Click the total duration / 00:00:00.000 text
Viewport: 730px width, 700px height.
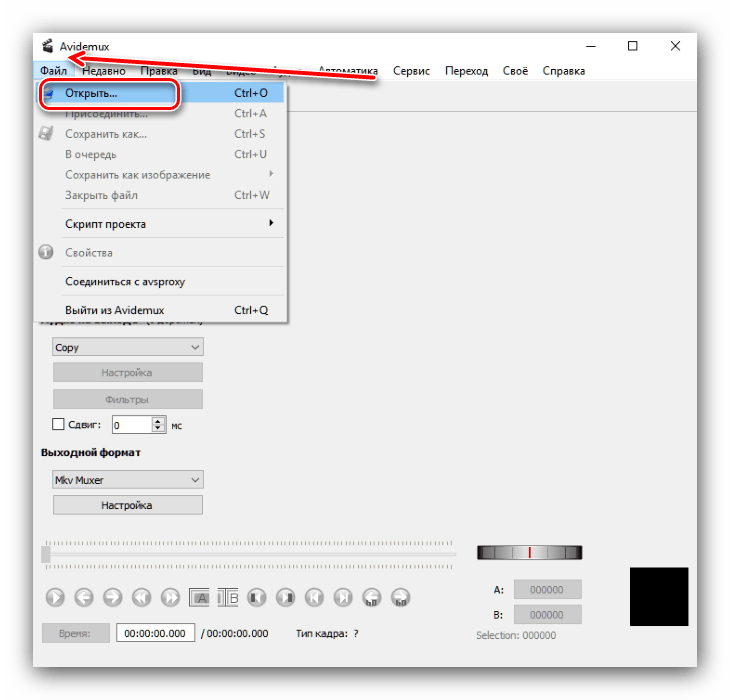[x=235, y=633]
